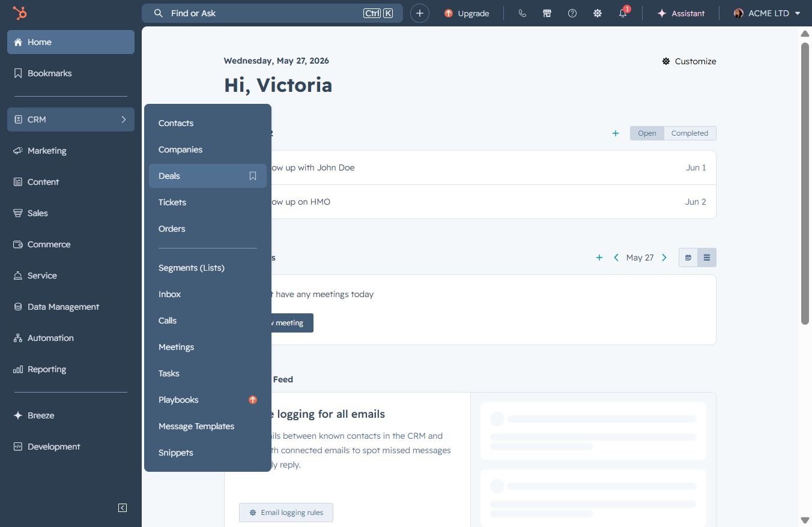Switch meetings to calendar view
This screenshot has height=527, width=812.
pos(688,257)
